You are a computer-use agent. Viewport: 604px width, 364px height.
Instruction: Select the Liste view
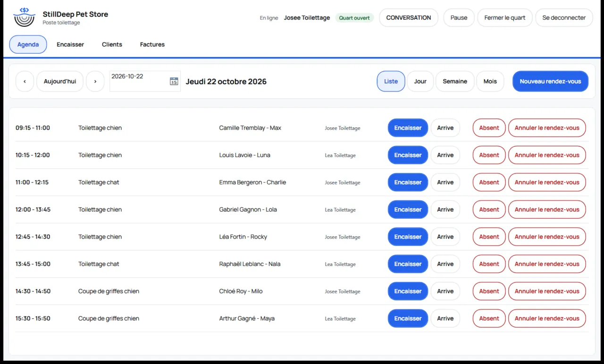point(391,81)
